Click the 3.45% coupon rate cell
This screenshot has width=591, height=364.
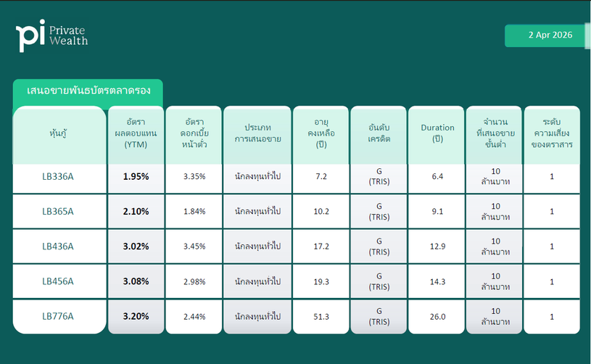(x=194, y=247)
